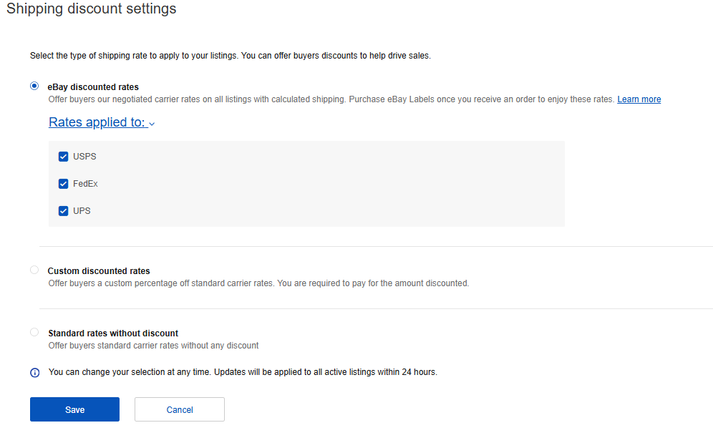Select the eBay discounted rates radio button
This screenshot has height=440, width=713.
click(35, 87)
